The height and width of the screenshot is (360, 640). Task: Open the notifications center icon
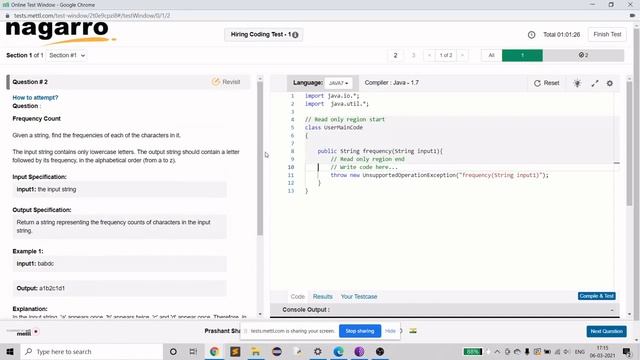coord(627,351)
